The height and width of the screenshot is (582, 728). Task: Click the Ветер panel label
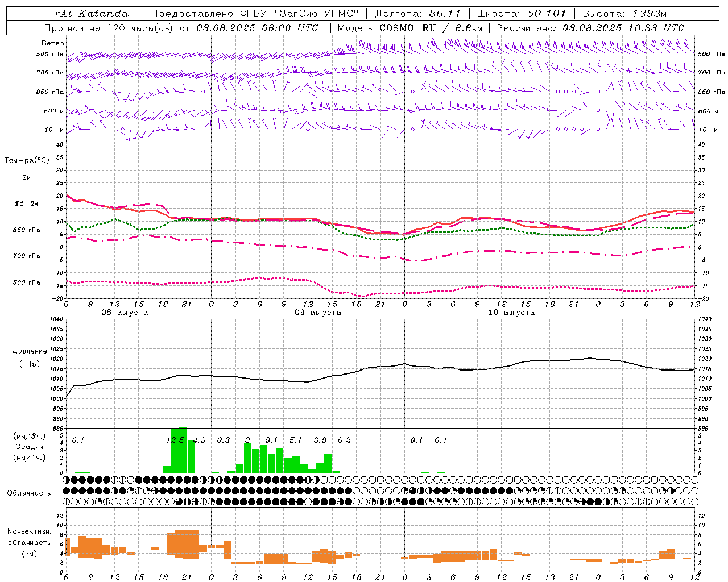click(x=52, y=43)
